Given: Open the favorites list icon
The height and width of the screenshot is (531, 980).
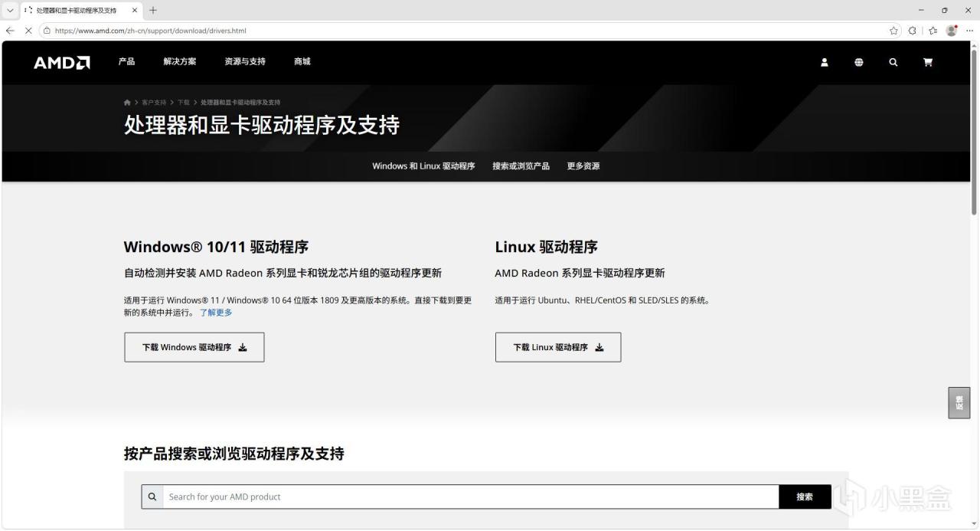Looking at the screenshot, I should pos(933,31).
